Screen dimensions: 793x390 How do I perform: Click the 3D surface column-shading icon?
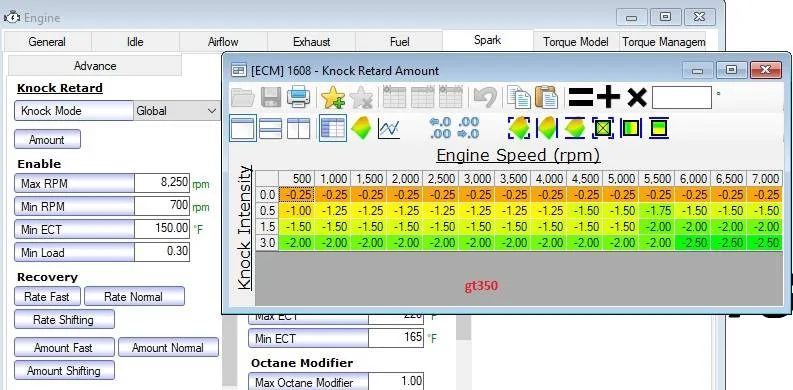(x=547, y=128)
